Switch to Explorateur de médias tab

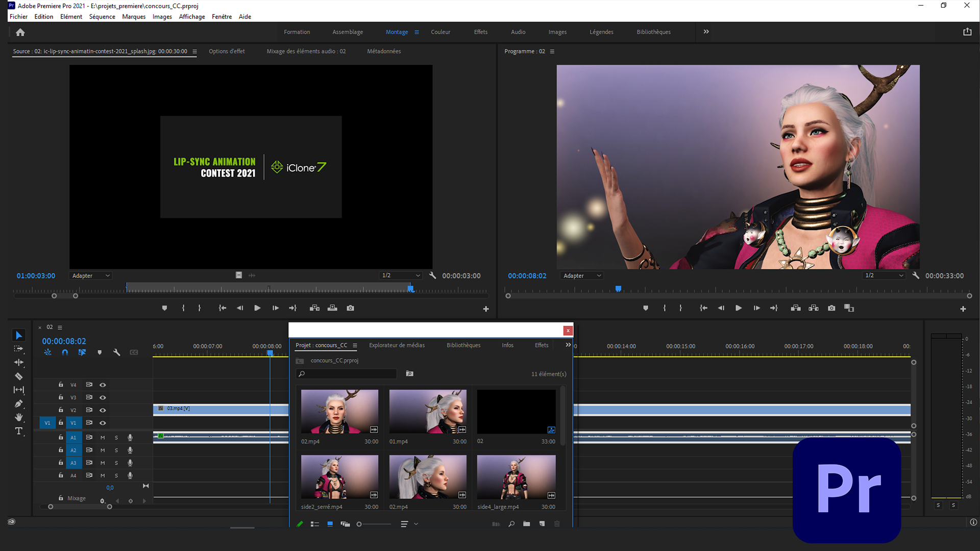pos(397,345)
